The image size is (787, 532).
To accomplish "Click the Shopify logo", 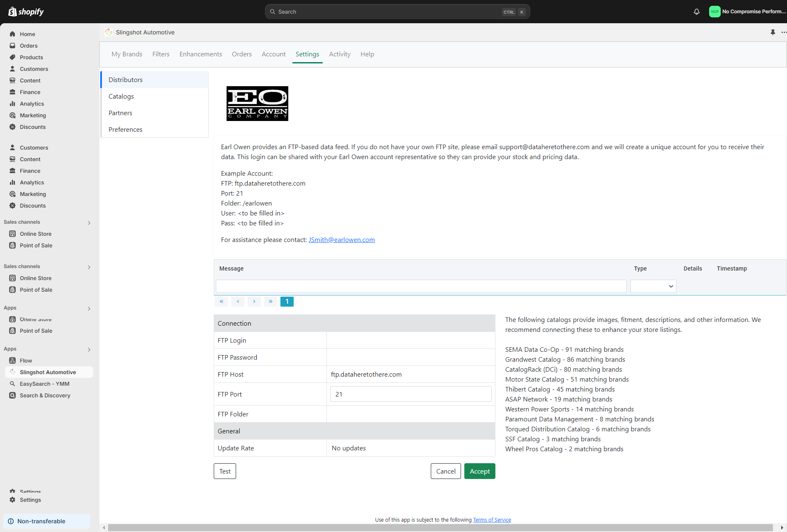I will coord(26,12).
